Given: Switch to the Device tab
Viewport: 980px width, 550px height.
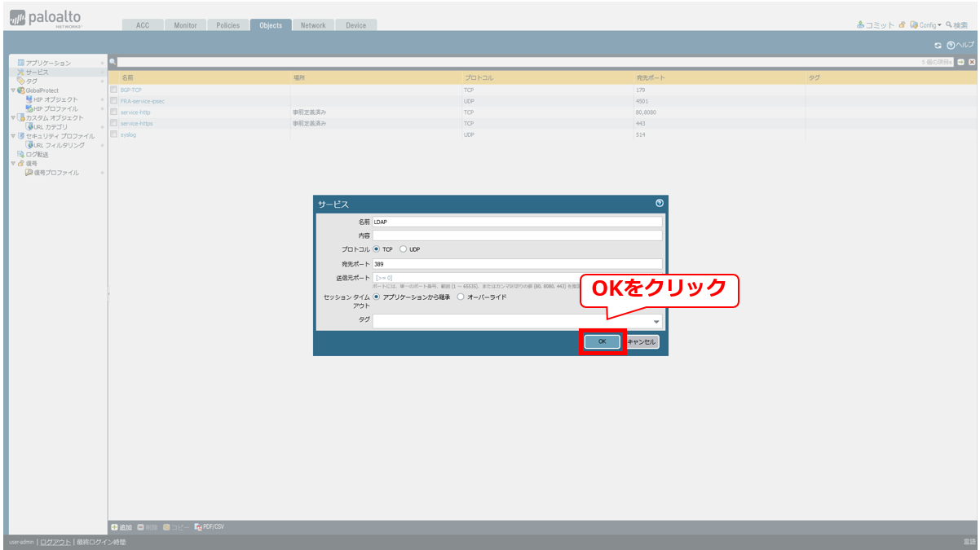Looking at the screenshot, I should click(356, 25).
